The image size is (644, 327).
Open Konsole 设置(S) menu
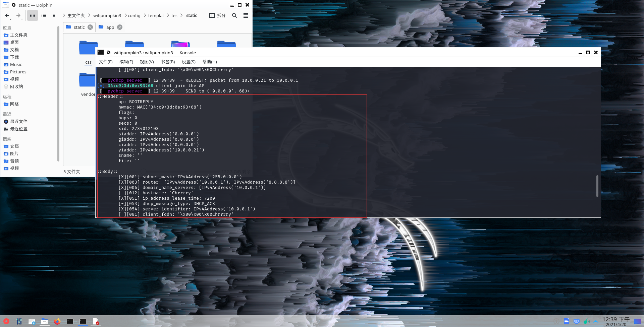point(189,62)
